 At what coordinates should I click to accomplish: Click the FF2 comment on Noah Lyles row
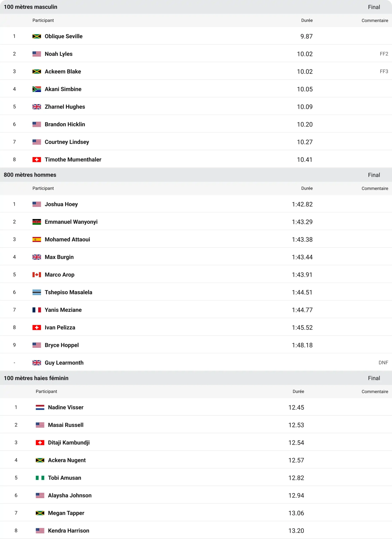(x=384, y=54)
